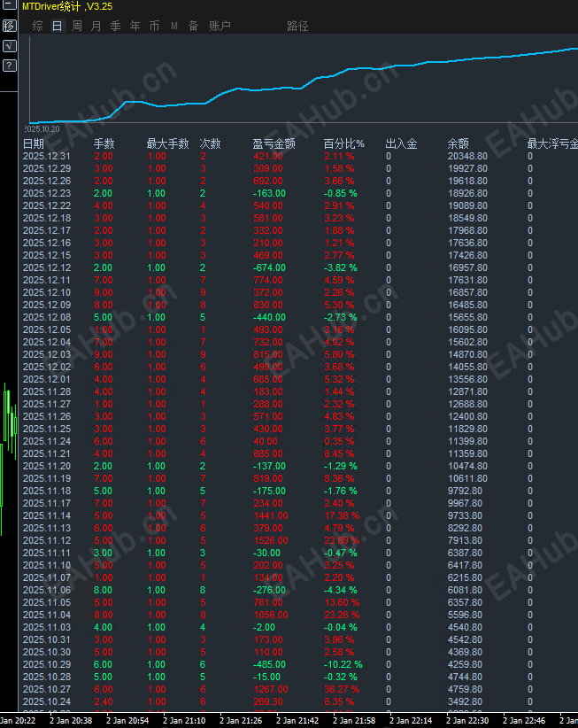This screenshot has width=578, height=728.
Task: Click the 百分比% column header
Action: tap(343, 144)
